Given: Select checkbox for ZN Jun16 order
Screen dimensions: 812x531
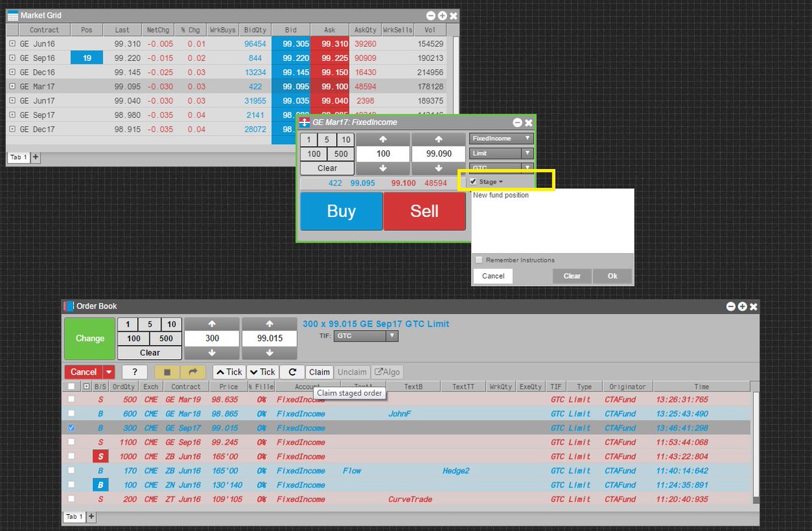Looking at the screenshot, I should 71,485.
